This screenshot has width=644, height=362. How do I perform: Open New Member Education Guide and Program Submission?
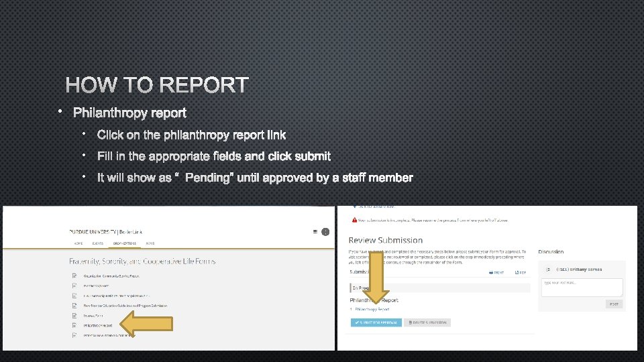pos(125,306)
